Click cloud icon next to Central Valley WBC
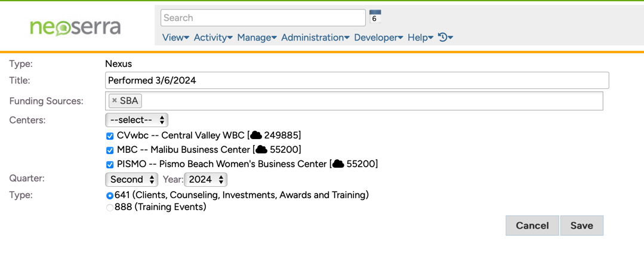Image resolution: width=644 pixels, height=271 pixels. coord(255,135)
